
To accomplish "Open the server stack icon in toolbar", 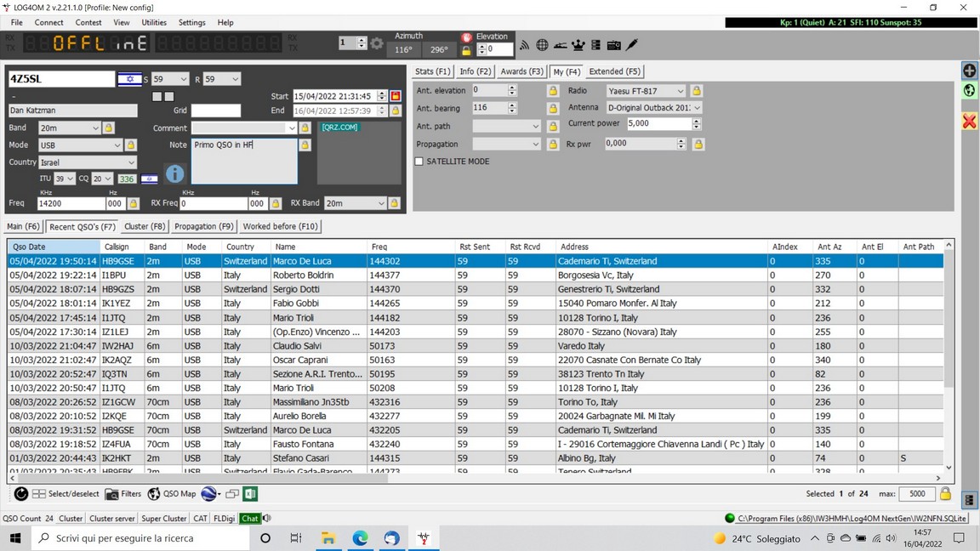I will (x=595, y=45).
